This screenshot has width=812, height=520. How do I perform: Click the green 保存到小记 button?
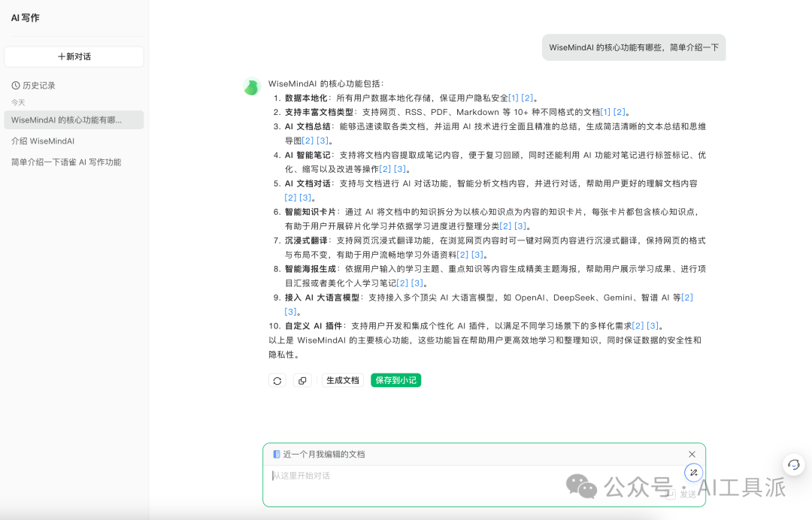point(395,380)
